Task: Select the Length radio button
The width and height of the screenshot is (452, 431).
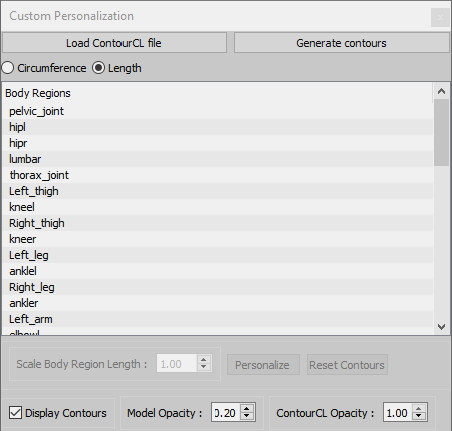Action: [x=117, y=68]
